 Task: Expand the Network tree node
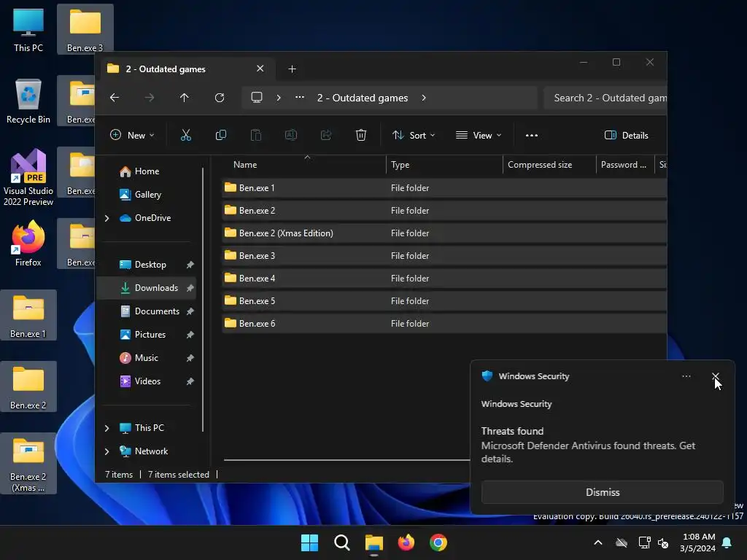pyautogui.click(x=107, y=451)
